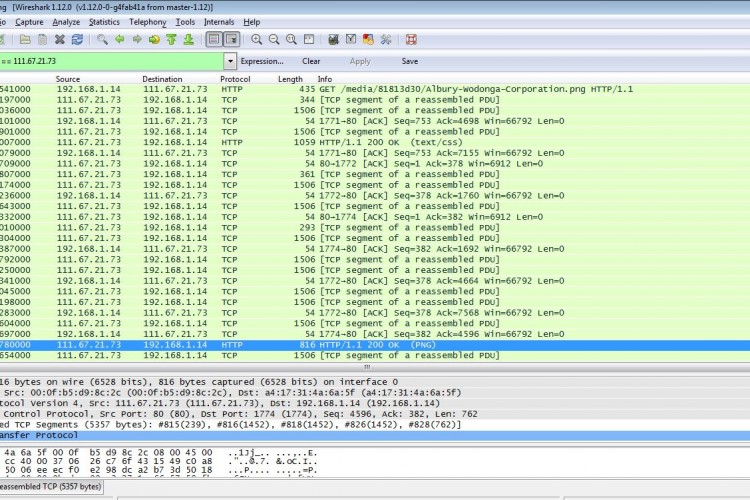
Task: Select packet with Seq=378 Ack=4664
Action: 375,281
